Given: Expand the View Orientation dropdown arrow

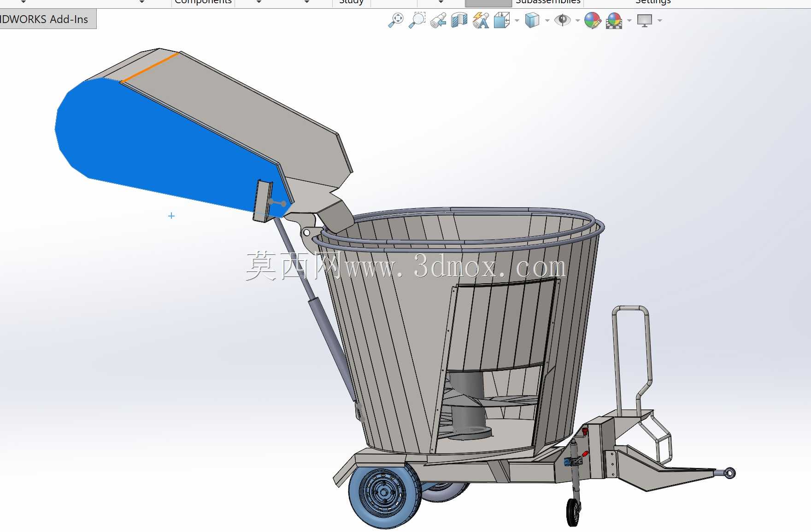Looking at the screenshot, I should [x=517, y=20].
